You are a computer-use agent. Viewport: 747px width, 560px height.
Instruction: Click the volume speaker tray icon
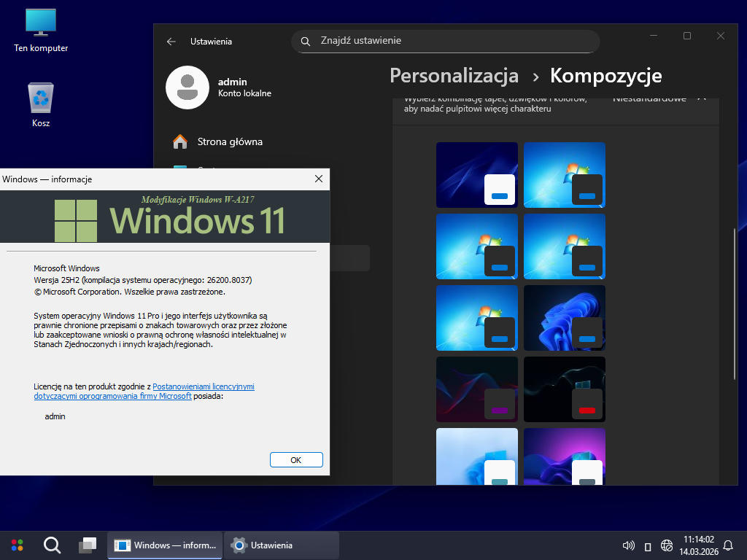628,545
